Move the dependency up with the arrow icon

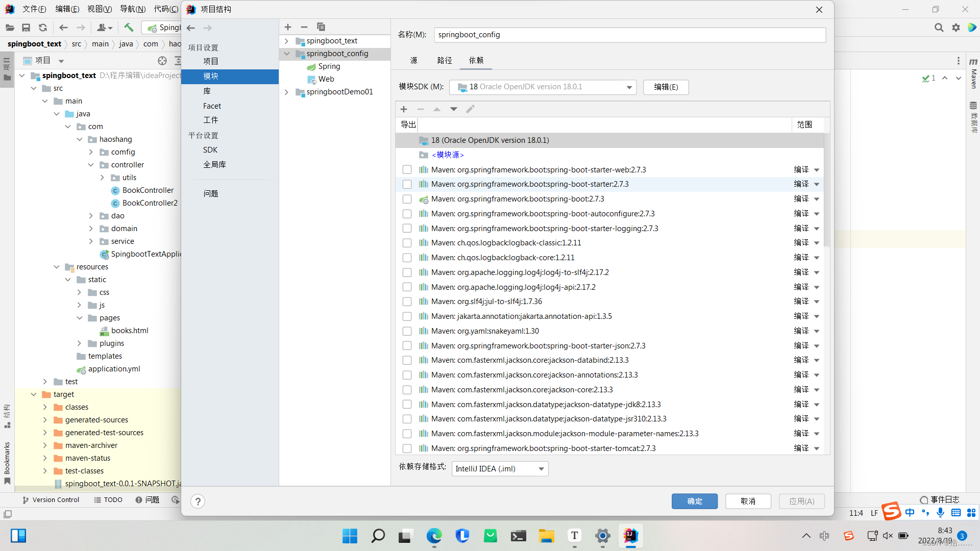click(437, 109)
